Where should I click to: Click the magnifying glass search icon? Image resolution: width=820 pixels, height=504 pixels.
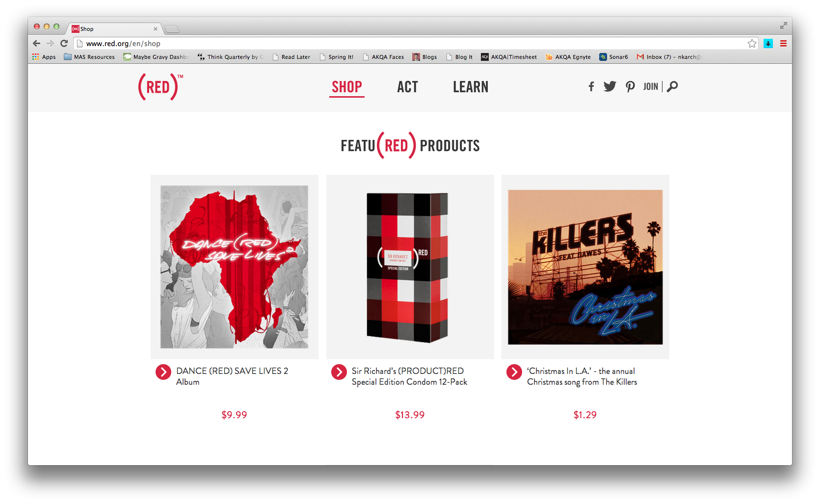tap(672, 87)
